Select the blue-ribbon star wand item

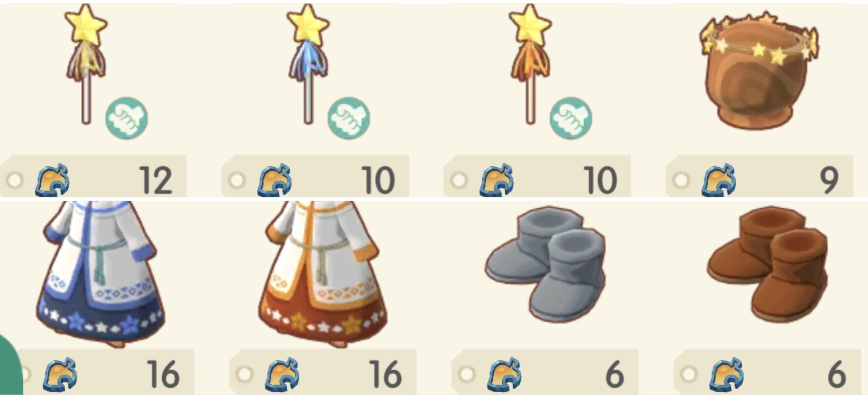[308, 64]
